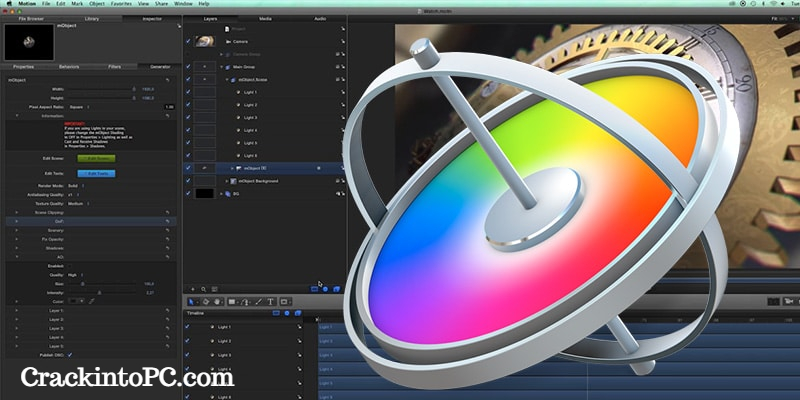Open the File Browser tab
This screenshot has width=800, height=400.
pos(31,19)
